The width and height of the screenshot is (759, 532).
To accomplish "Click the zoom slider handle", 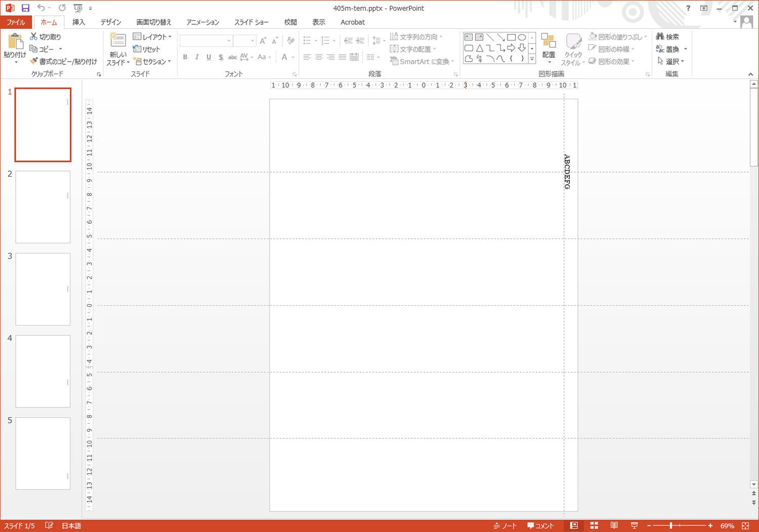I will pos(671,526).
